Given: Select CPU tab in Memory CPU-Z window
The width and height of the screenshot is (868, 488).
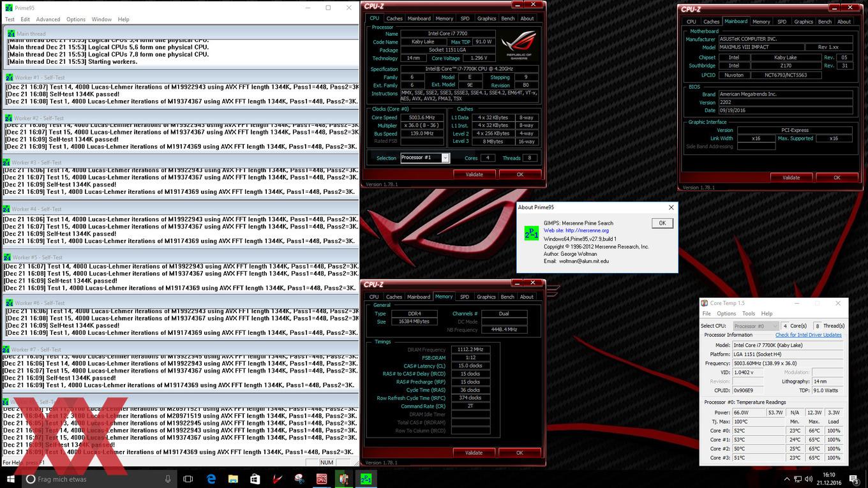Looking at the screenshot, I should (x=374, y=297).
